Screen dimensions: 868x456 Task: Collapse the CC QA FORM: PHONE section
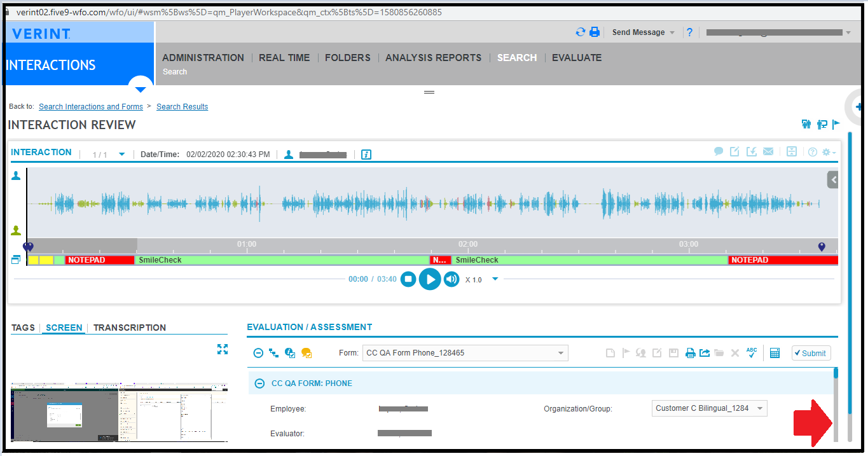[x=259, y=383]
